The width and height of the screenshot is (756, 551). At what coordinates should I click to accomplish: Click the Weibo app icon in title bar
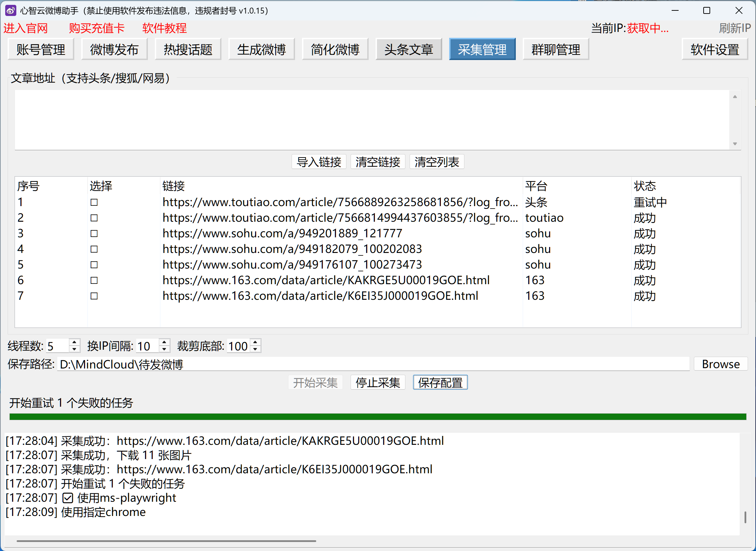11,10
